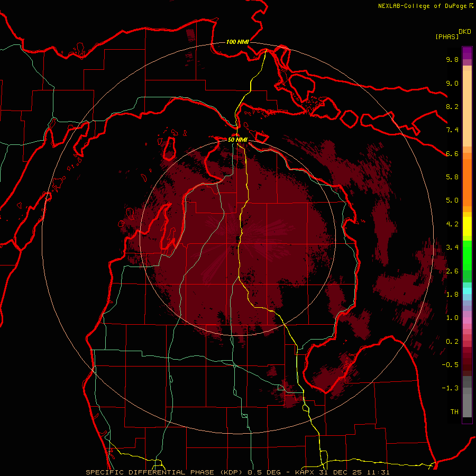476x476 pixels.
Task: Pick the peach swatch on the color scale
Action: (x=467, y=108)
